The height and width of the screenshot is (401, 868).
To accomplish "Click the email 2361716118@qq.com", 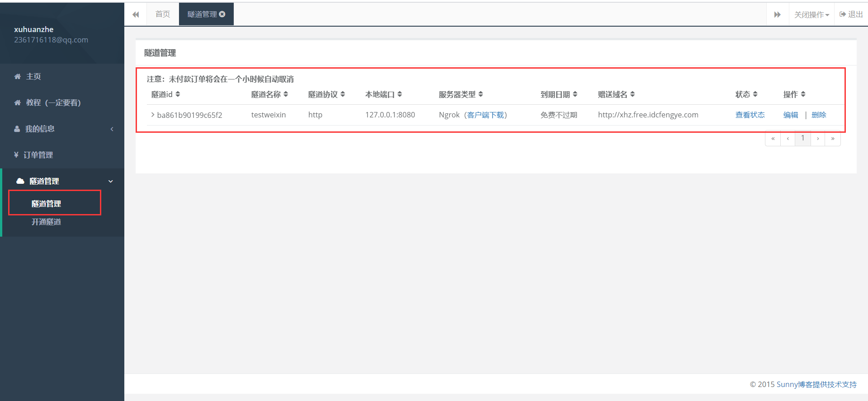I will pos(51,40).
